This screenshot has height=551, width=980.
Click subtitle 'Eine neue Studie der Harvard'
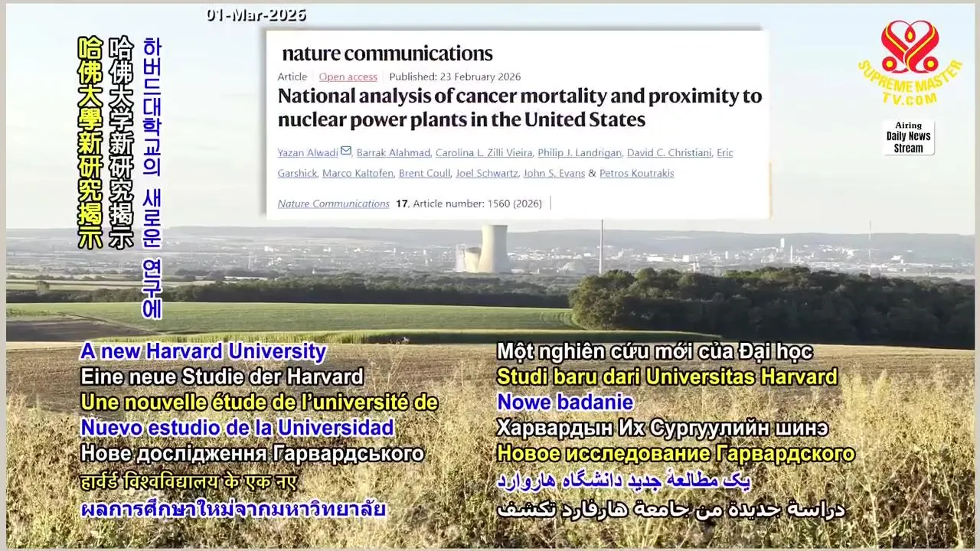click(222, 377)
